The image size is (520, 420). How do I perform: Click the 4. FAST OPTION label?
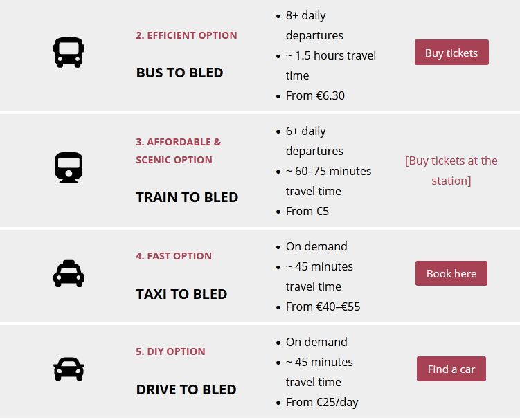click(x=174, y=256)
